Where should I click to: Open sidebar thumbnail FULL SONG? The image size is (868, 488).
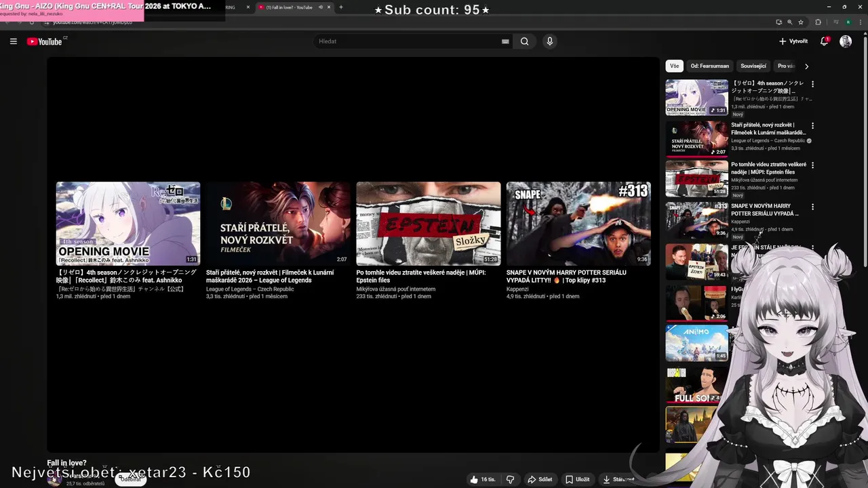[x=693, y=384]
